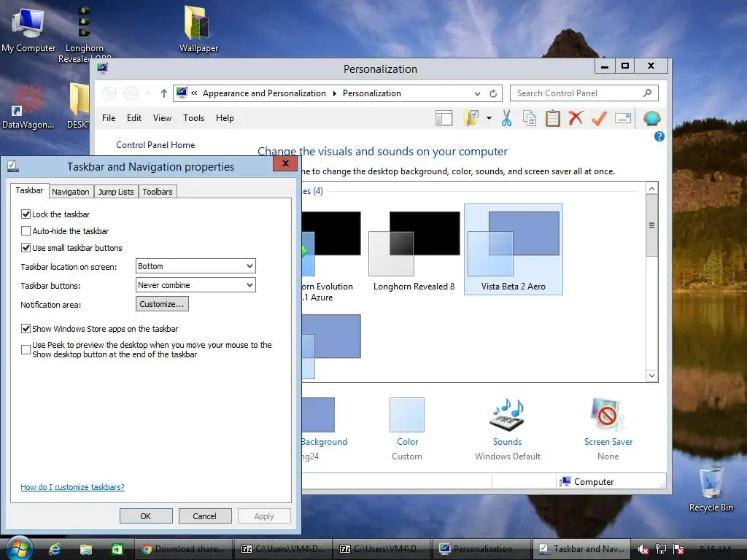Click the Copy icon in Personalization toolbar
The height and width of the screenshot is (560, 747).
(x=530, y=118)
